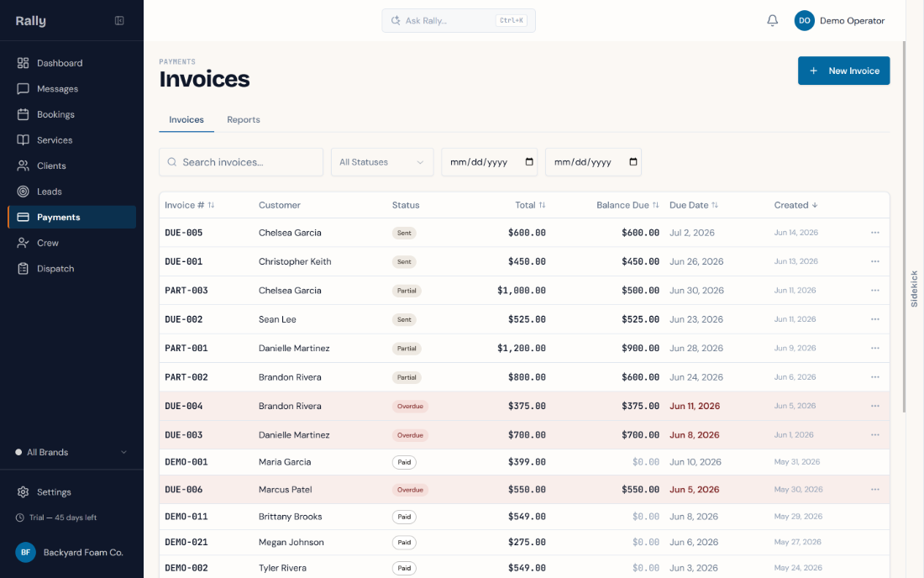Click the Status column header
924x578 pixels.
(x=406, y=205)
